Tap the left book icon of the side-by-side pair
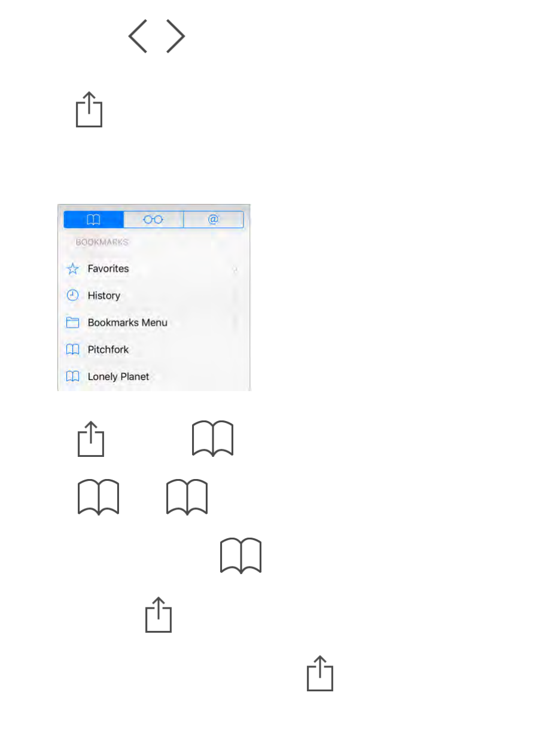 (x=98, y=497)
